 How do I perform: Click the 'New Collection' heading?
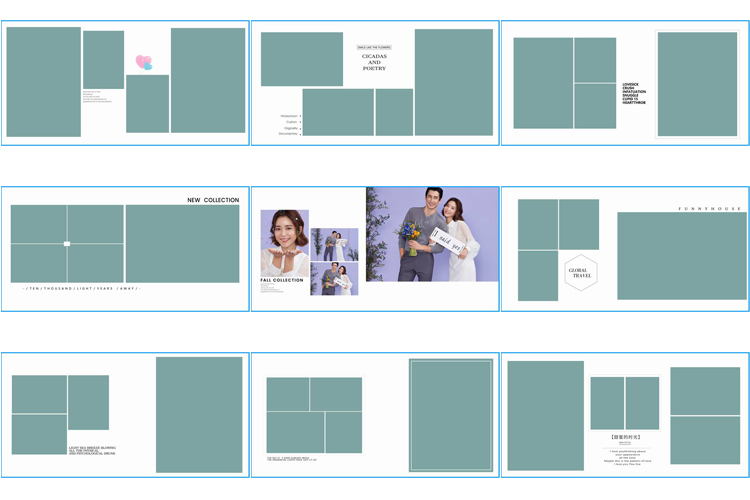[213, 200]
